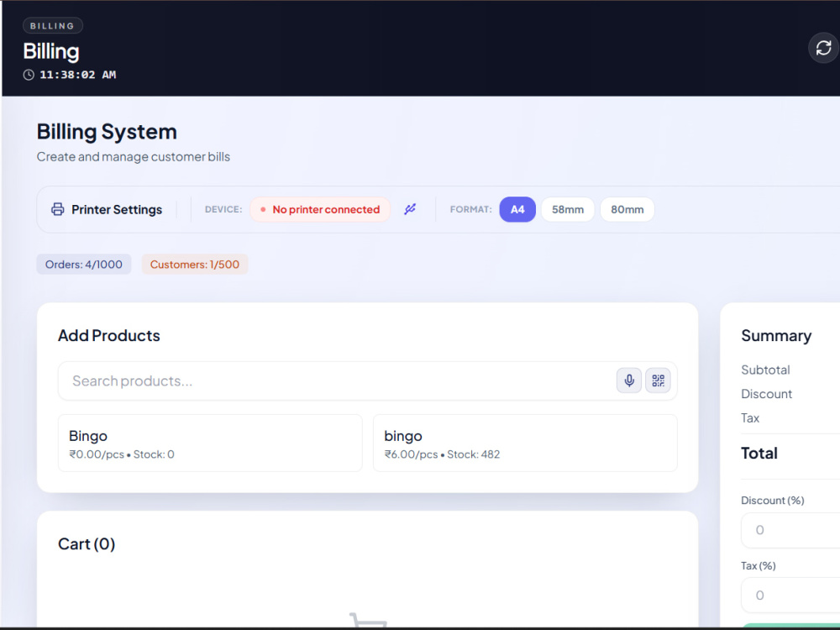The width and height of the screenshot is (840, 630).
Task: Click the No printer connected status
Action: [320, 209]
